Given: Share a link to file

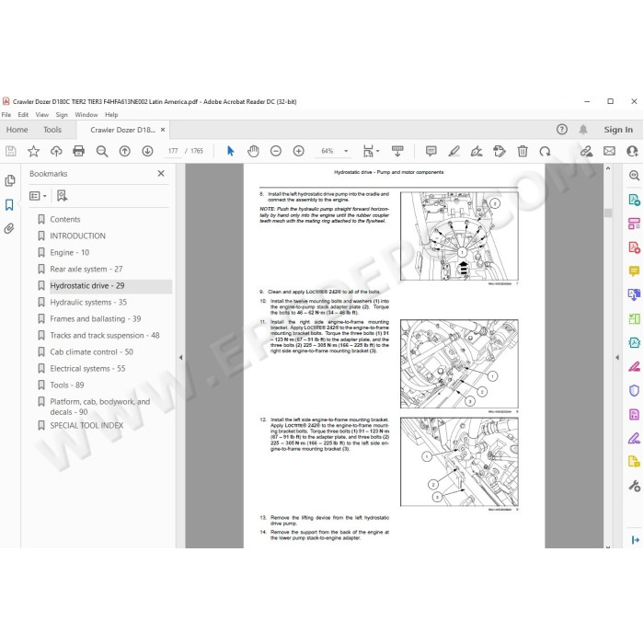Looking at the screenshot, I should [x=587, y=151].
